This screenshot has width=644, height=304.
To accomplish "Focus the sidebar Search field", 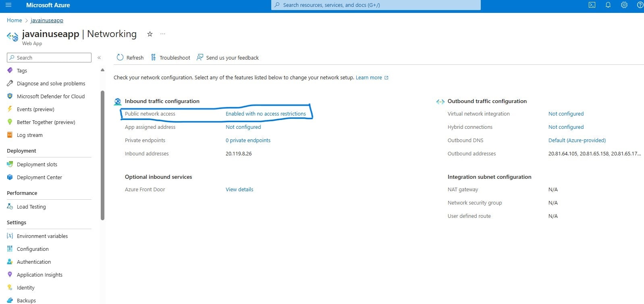I will 49,58.
